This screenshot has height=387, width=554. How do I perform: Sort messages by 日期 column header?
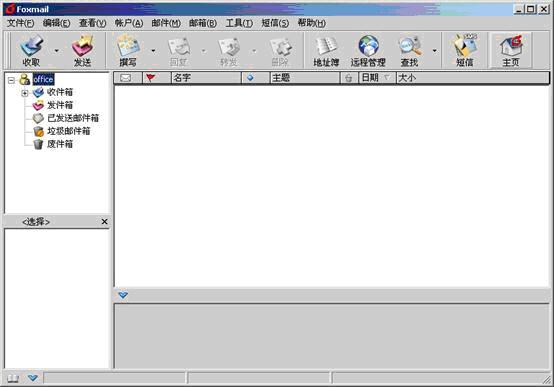[377, 78]
